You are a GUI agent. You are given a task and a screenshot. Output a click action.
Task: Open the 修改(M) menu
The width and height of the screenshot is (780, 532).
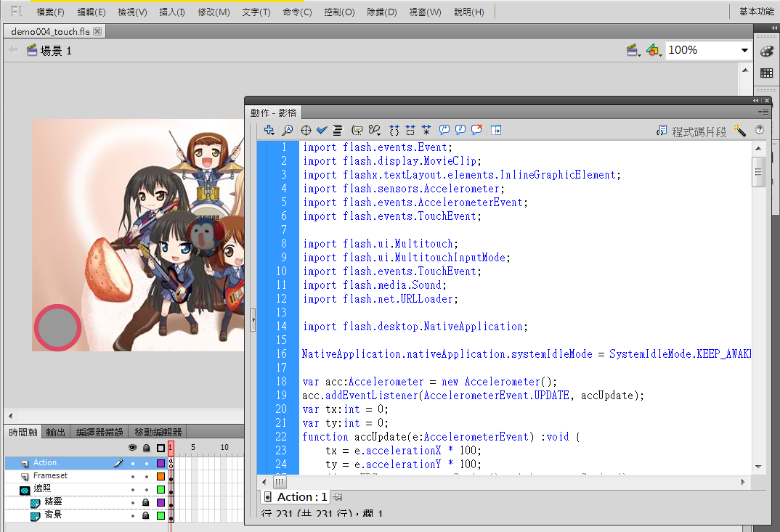click(214, 12)
